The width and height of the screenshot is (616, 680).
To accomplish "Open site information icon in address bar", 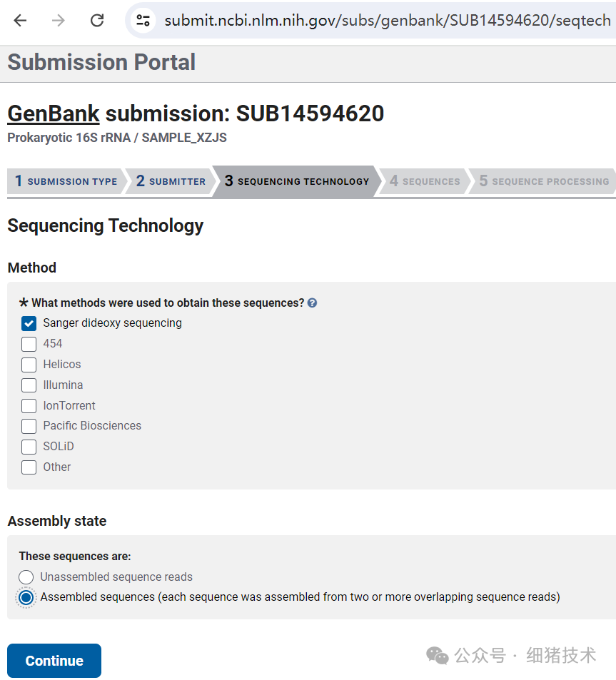I will click(x=143, y=21).
